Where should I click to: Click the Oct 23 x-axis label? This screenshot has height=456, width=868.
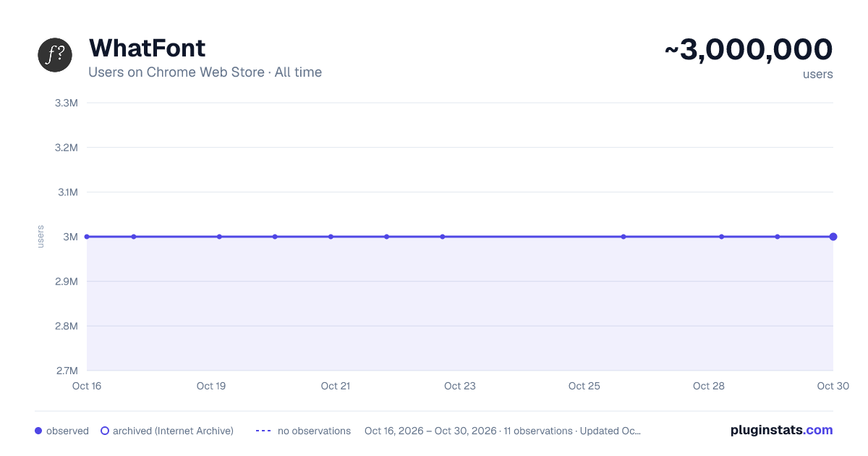(x=460, y=386)
